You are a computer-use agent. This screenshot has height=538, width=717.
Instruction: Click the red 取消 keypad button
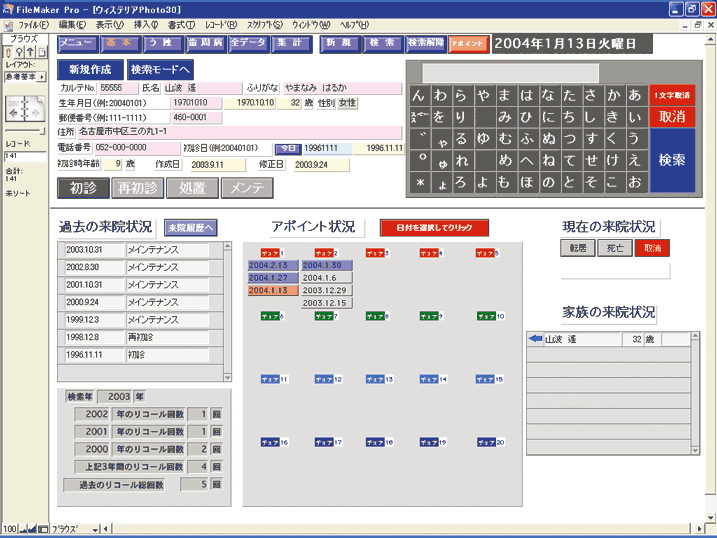click(x=671, y=116)
